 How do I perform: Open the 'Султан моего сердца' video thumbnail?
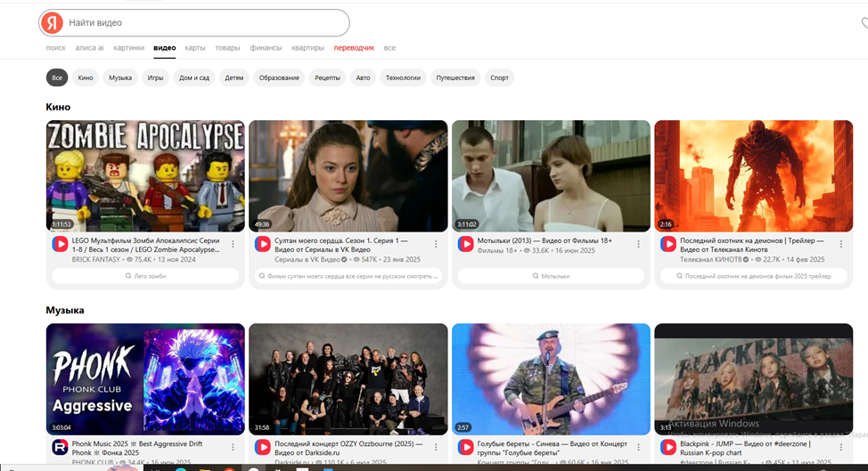pos(348,175)
